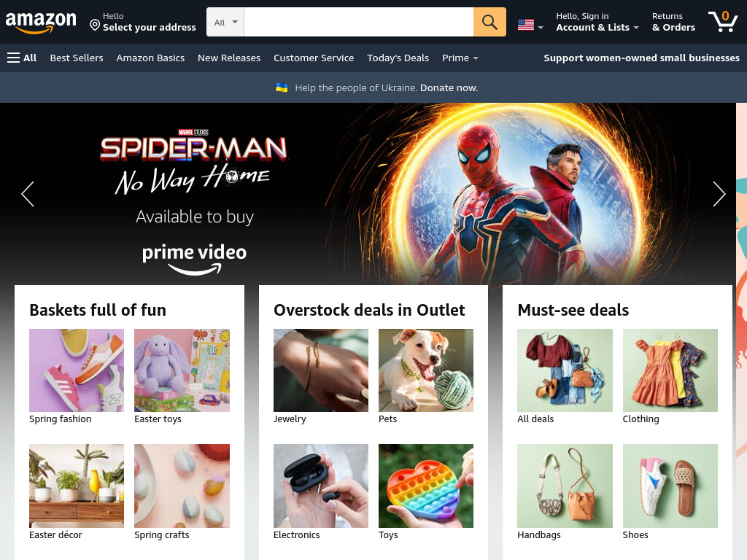Advance carousel with right arrow
This screenshot has height=560, width=747.
(x=719, y=194)
